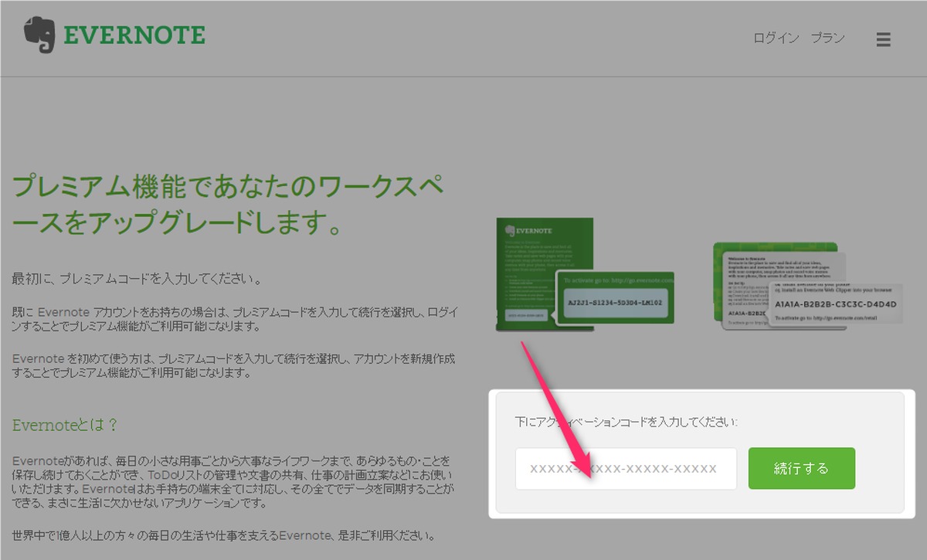Click the label 下にアクティベーションコードを入力してください:
927x560 pixels.
click(x=626, y=423)
